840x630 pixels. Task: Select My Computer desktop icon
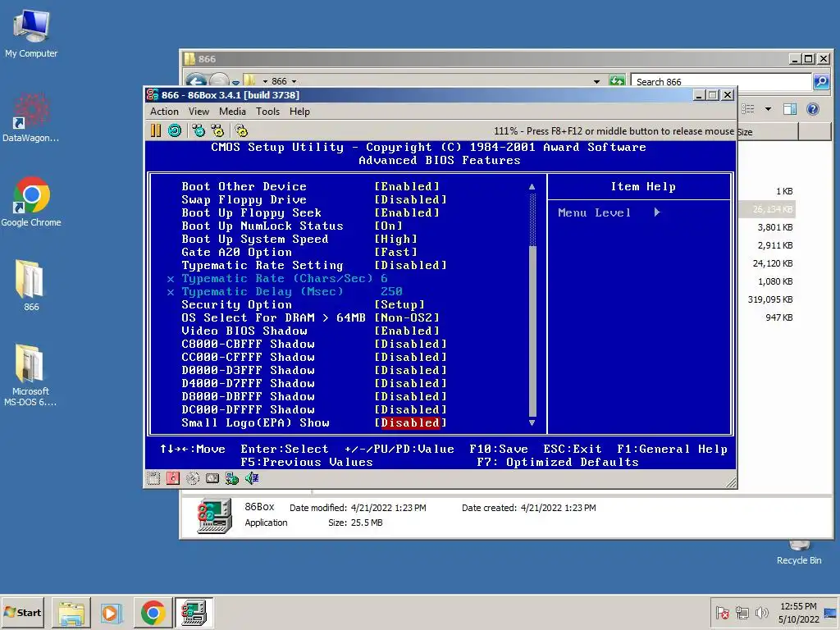(31, 33)
